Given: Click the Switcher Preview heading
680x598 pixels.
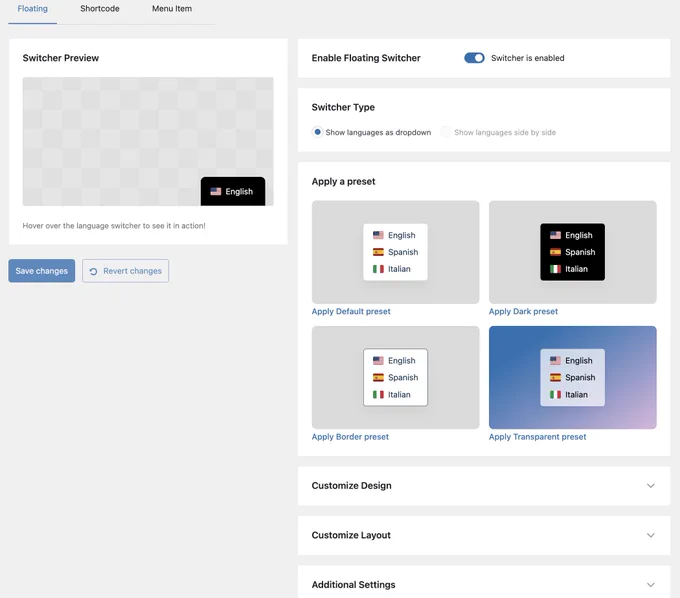Looking at the screenshot, I should (x=61, y=58).
